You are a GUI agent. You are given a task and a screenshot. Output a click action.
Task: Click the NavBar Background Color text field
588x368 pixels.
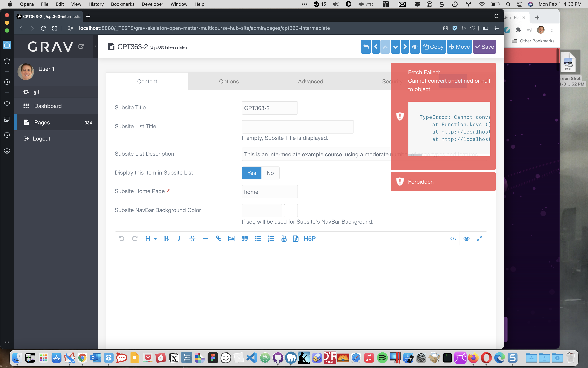(x=262, y=210)
